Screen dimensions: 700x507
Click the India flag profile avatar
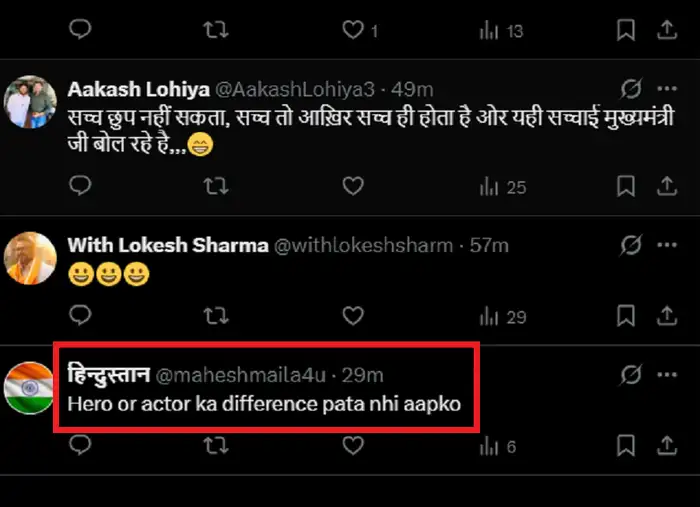29,387
